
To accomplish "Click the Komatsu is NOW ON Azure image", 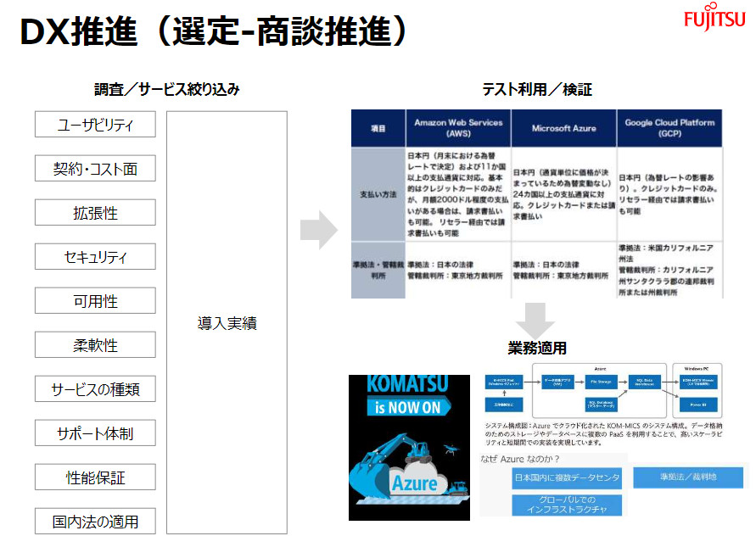I will pyautogui.click(x=409, y=447).
